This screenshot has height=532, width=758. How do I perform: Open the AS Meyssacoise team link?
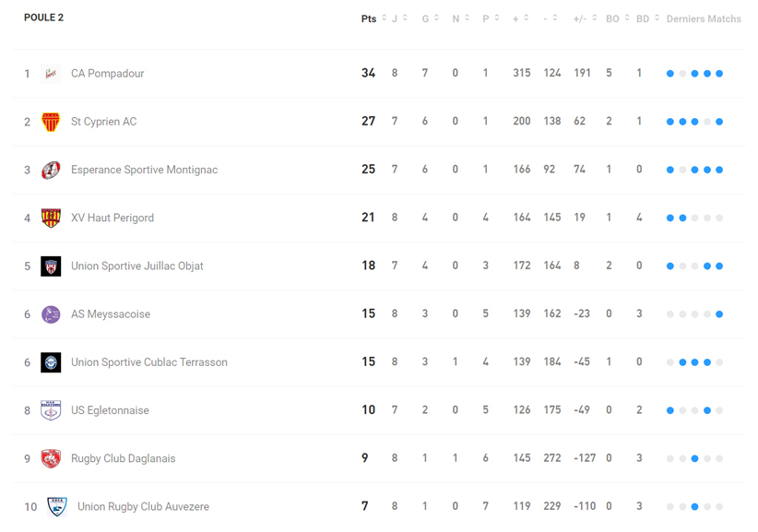(x=111, y=314)
